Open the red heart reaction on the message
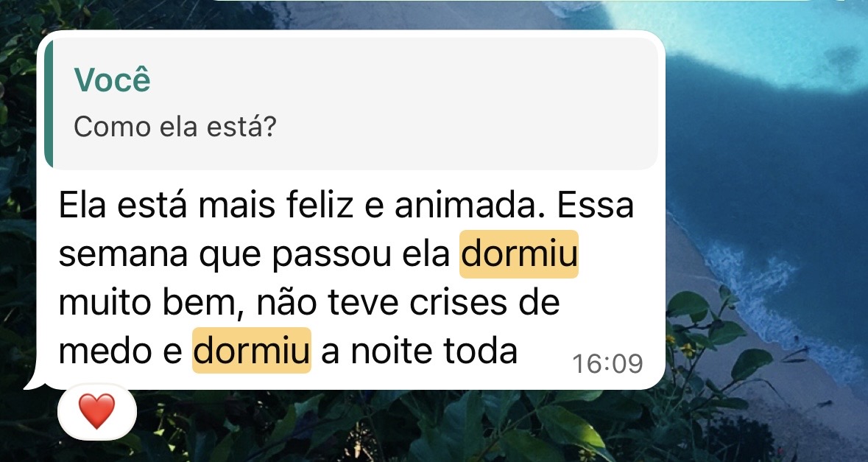Screen dimensions: 868x462 (97, 412)
